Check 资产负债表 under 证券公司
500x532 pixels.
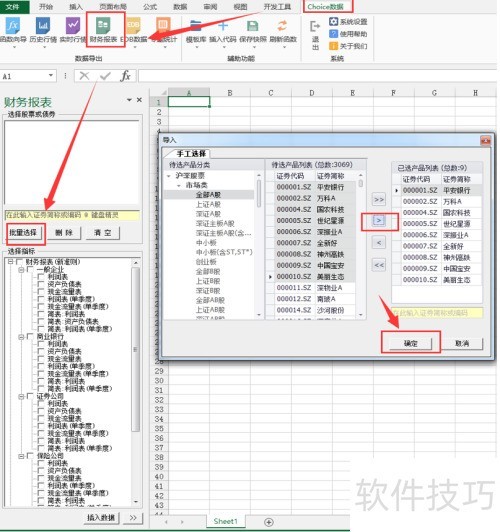pos(41,411)
